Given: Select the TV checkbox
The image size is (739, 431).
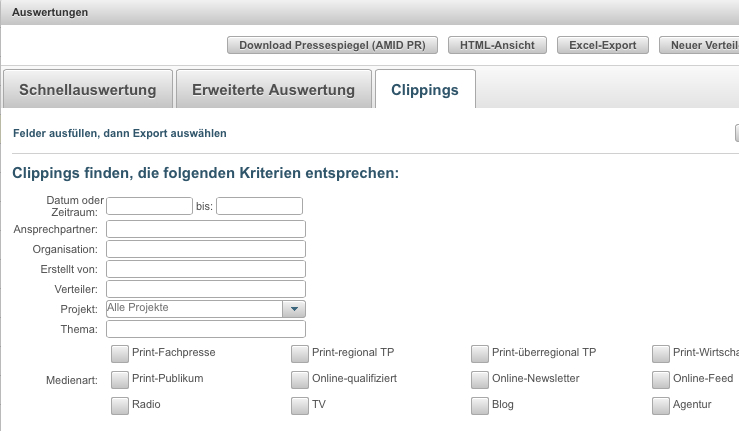Looking at the screenshot, I should coord(300,405).
